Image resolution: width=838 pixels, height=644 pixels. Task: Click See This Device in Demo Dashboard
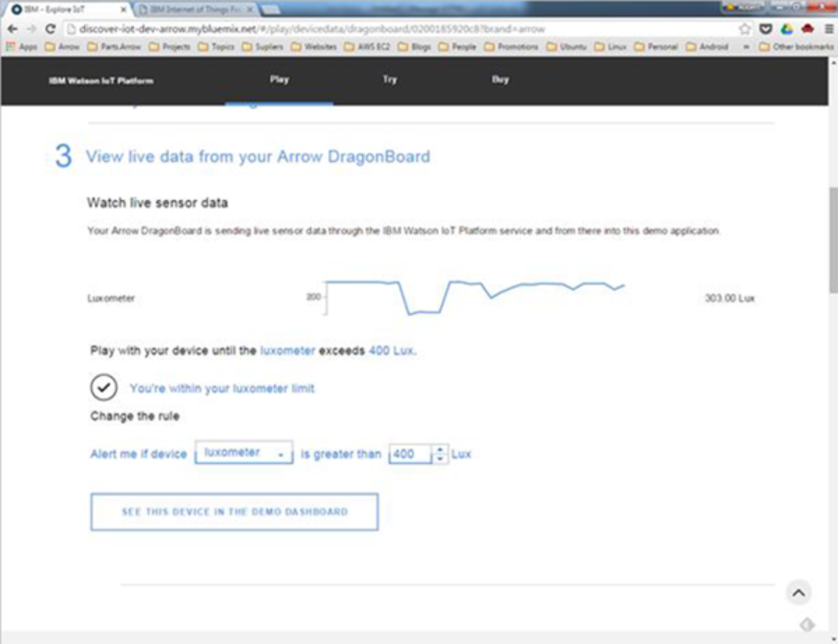click(234, 512)
